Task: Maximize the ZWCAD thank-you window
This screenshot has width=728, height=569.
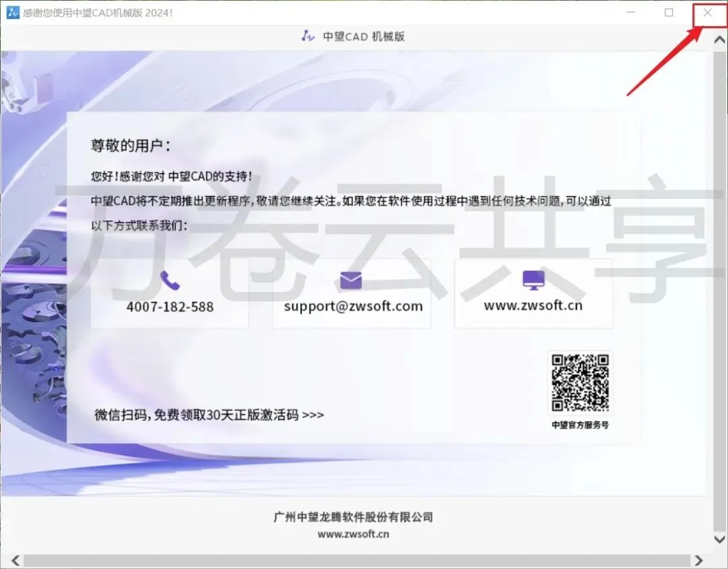Action: (x=669, y=13)
